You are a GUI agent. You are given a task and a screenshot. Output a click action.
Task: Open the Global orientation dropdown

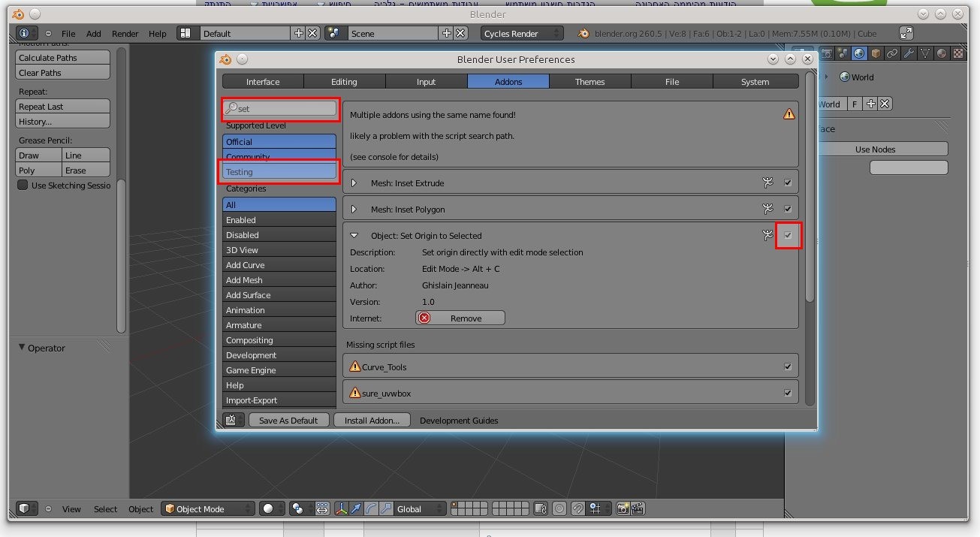coord(420,508)
